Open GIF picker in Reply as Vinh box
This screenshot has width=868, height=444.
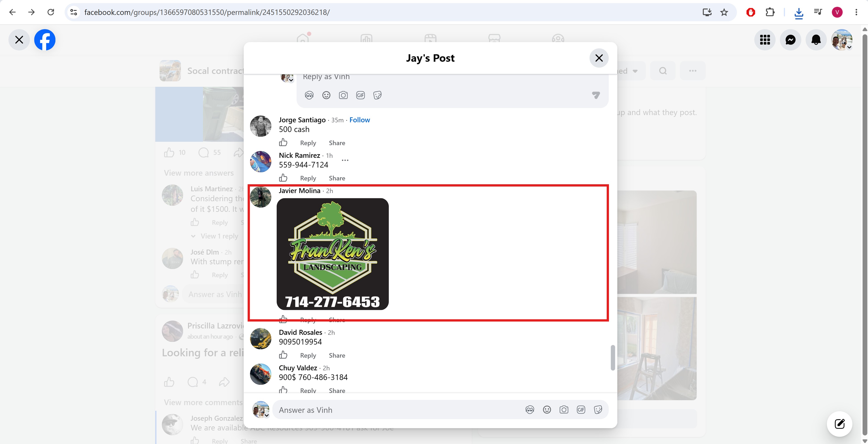click(x=361, y=95)
